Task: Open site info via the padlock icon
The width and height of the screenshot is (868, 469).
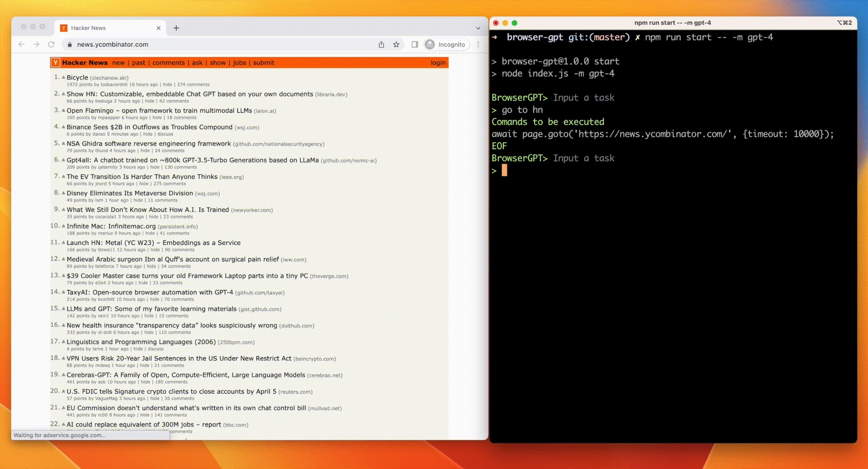Action: coord(69,44)
